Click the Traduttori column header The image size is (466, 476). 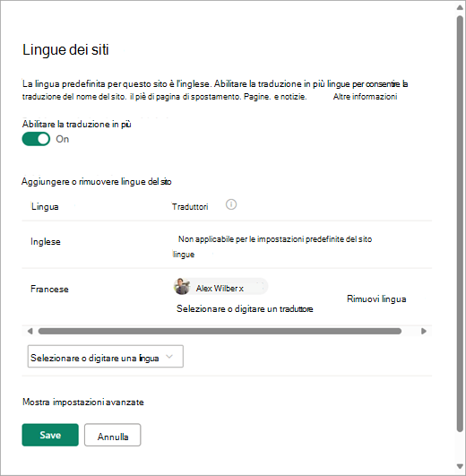pos(190,207)
